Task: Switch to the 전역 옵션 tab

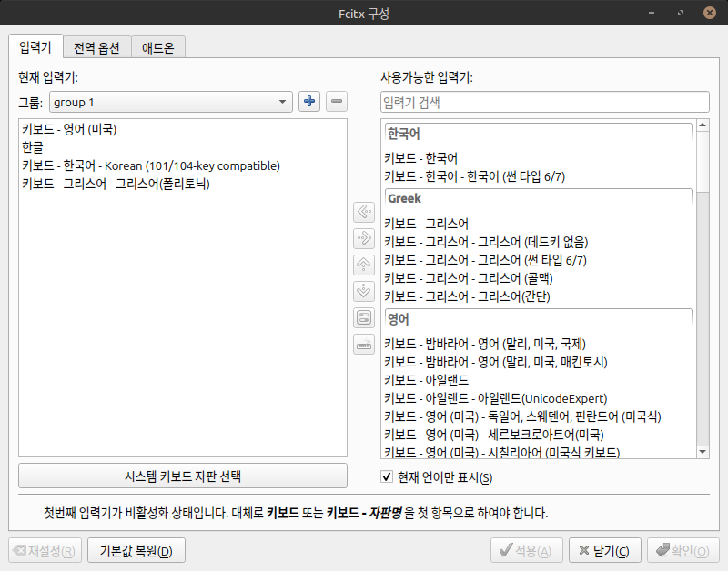Action: pyautogui.click(x=97, y=48)
